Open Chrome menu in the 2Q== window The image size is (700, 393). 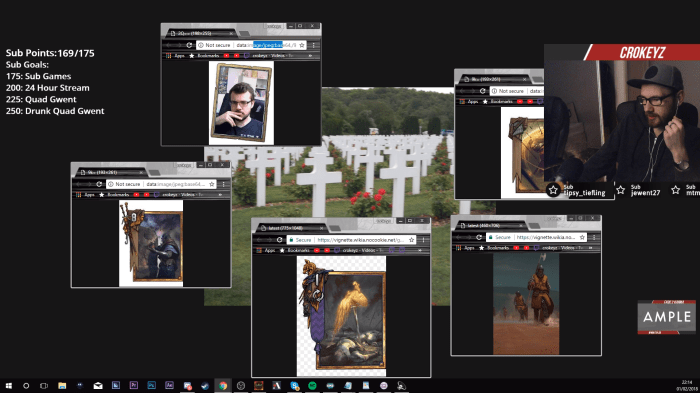pos(314,45)
